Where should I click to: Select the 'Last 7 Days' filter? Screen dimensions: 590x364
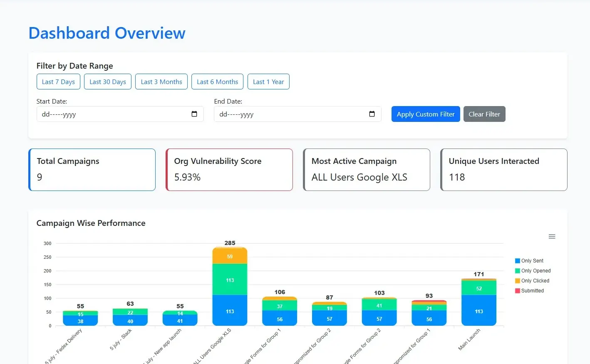[58, 82]
